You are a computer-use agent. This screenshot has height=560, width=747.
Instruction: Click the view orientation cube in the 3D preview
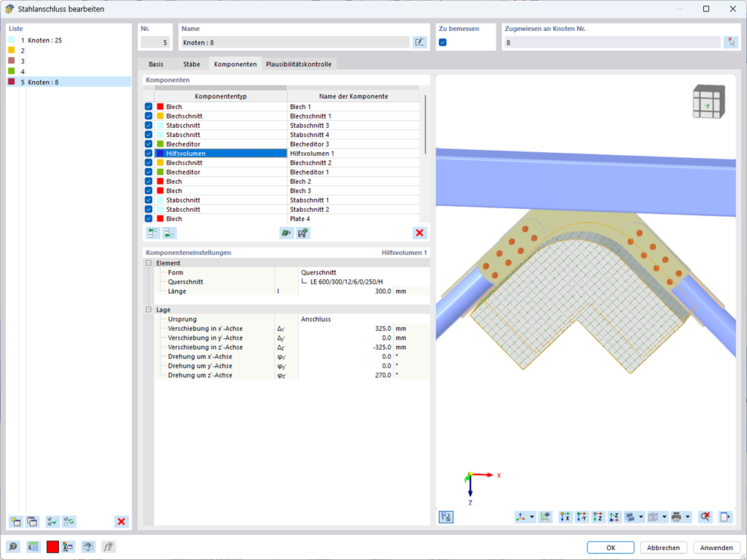[x=709, y=101]
